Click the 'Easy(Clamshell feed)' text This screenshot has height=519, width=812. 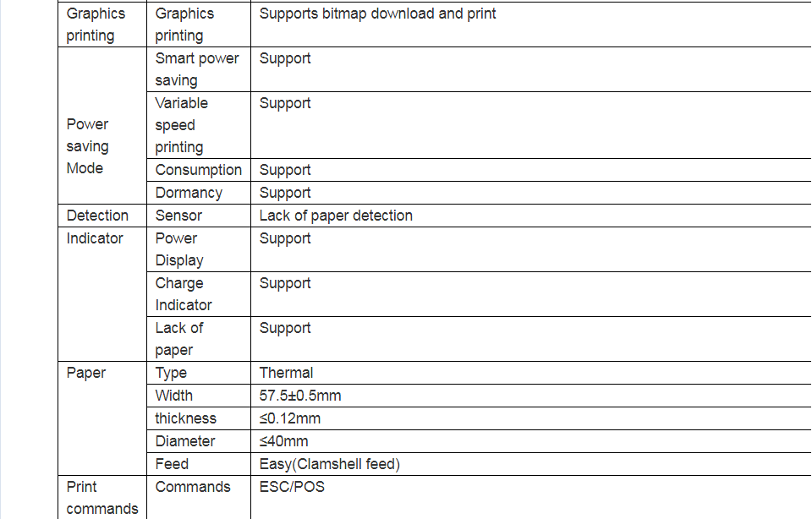329,464
